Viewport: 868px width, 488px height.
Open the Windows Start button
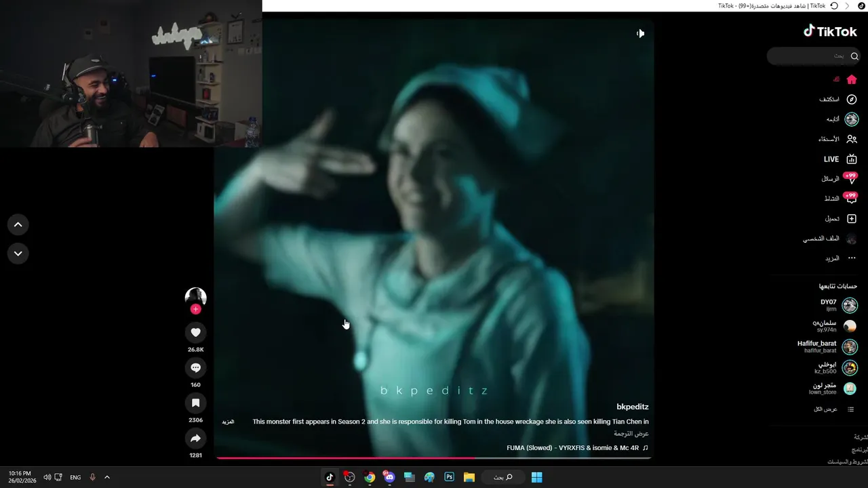[x=536, y=477]
